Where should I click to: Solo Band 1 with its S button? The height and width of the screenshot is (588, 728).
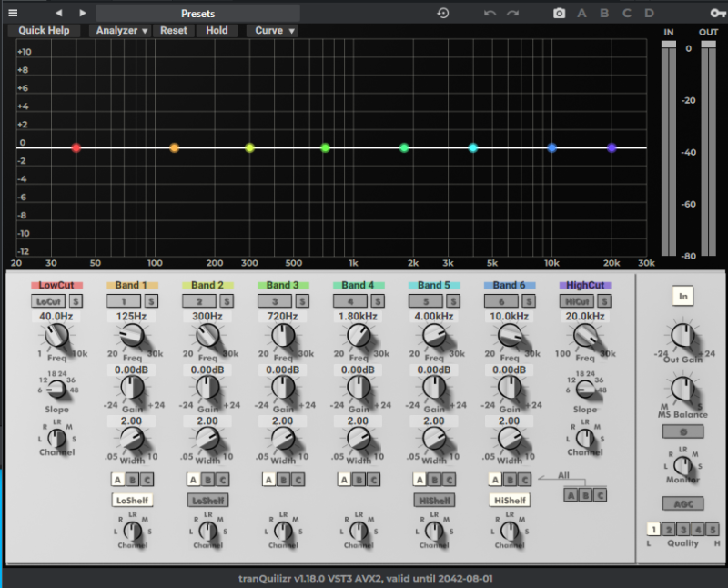click(151, 300)
